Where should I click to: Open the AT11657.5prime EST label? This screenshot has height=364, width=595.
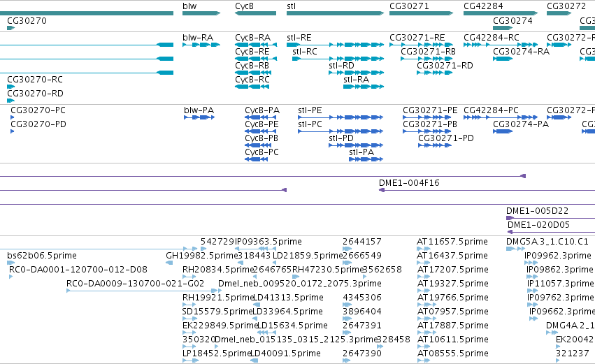click(452, 242)
